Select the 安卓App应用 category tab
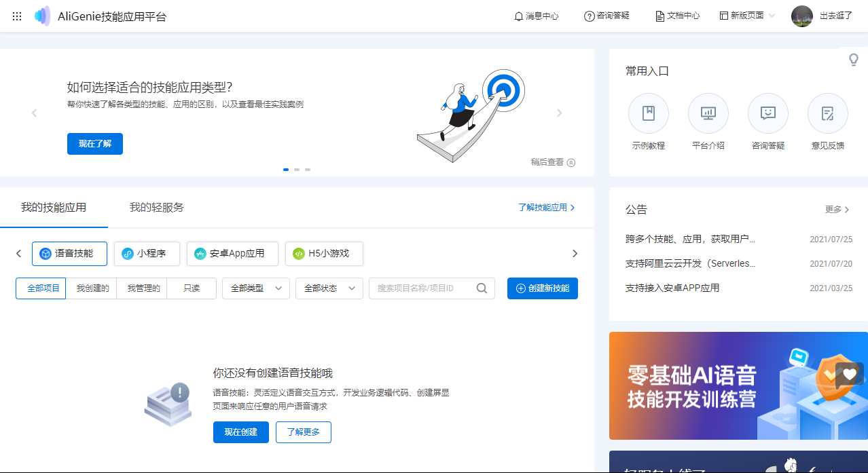The height and width of the screenshot is (473, 868). (232, 254)
